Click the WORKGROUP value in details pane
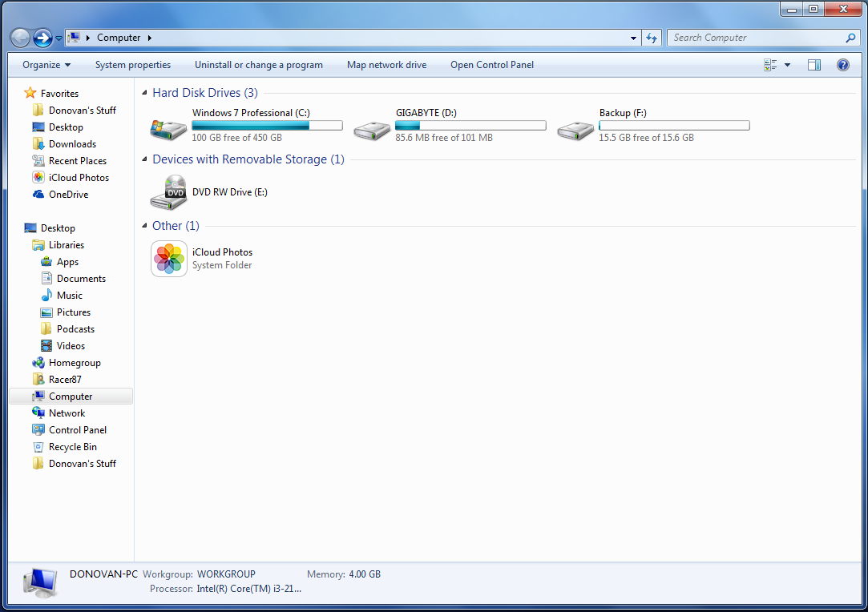 point(226,574)
